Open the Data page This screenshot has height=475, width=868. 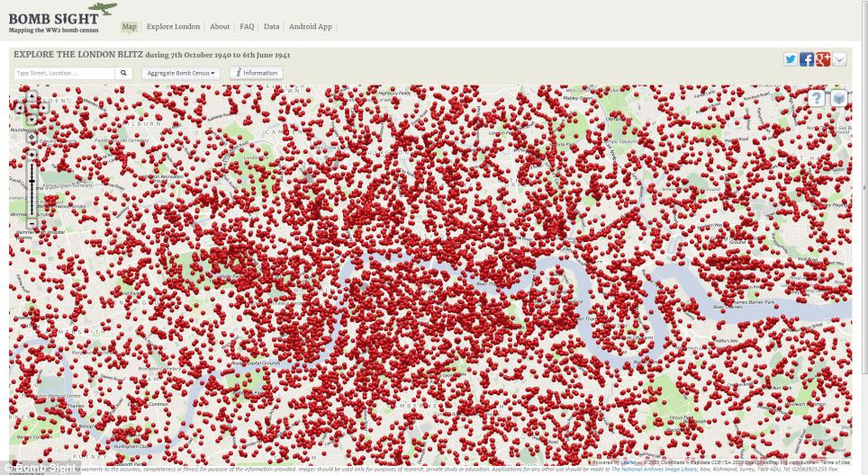271,26
